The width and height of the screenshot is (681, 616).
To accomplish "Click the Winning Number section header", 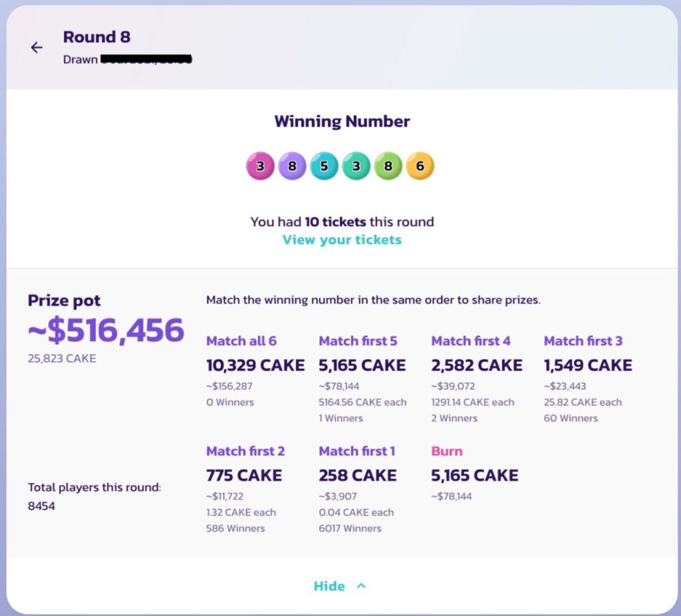I will [342, 121].
